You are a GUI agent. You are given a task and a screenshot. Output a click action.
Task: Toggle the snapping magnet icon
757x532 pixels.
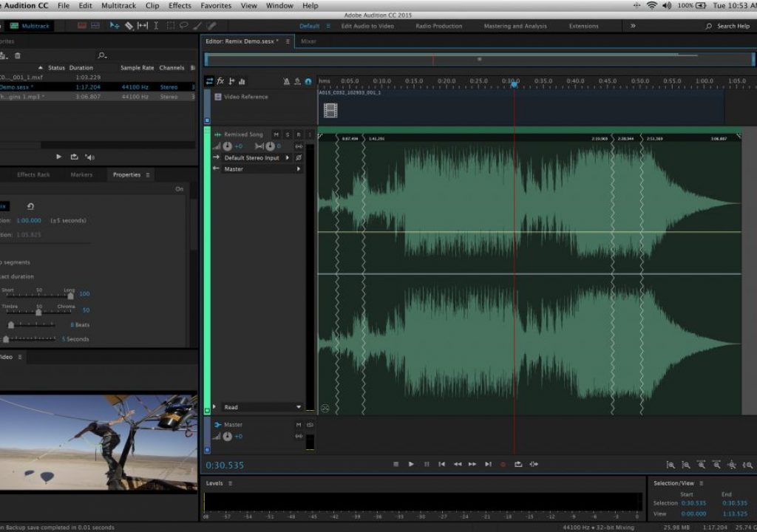pos(308,81)
